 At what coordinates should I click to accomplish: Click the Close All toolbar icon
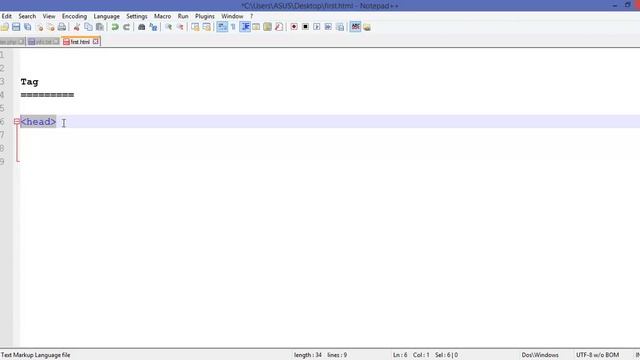coord(51,27)
